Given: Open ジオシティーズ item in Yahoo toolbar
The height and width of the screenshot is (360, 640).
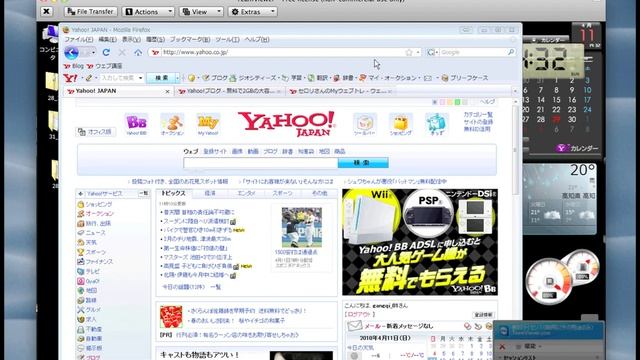Looking at the screenshot, I should tap(253, 78).
